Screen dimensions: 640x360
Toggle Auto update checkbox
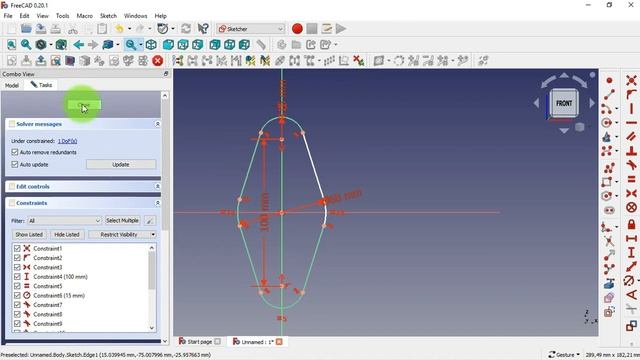pyautogui.click(x=15, y=164)
